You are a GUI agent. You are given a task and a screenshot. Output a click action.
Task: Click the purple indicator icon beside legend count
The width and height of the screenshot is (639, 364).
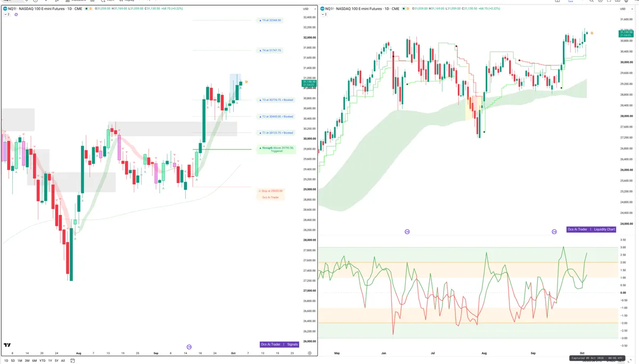coord(16,14)
